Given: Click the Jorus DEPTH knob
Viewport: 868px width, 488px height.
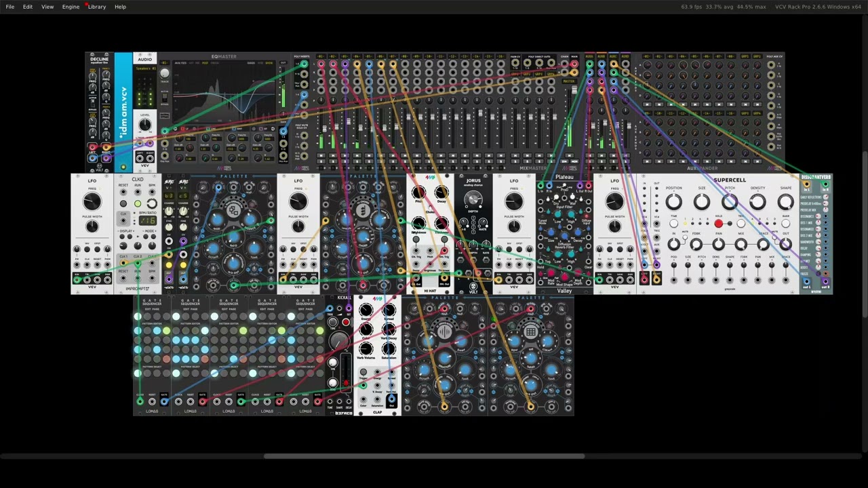Looking at the screenshot, I should [x=473, y=199].
